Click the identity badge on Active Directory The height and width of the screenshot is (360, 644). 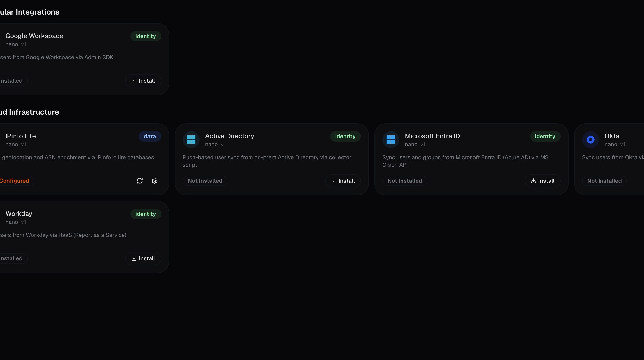click(x=345, y=136)
